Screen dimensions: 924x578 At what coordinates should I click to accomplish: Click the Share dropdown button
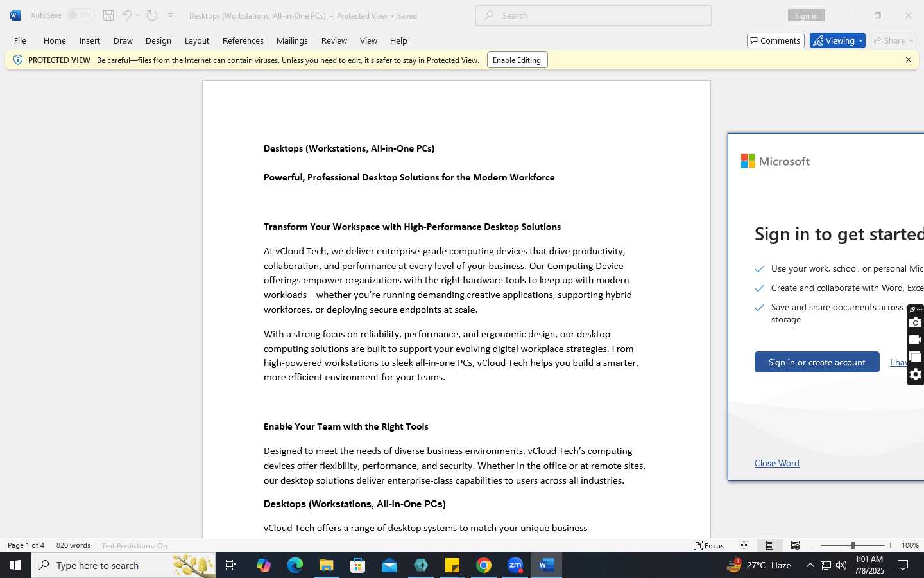[894, 40]
